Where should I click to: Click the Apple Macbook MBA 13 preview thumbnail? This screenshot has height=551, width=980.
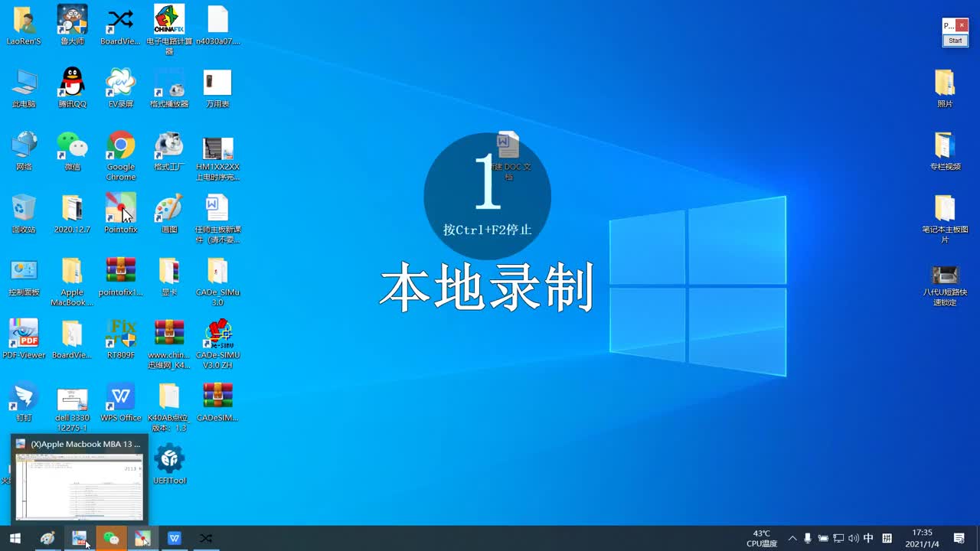(x=79, y=487)
